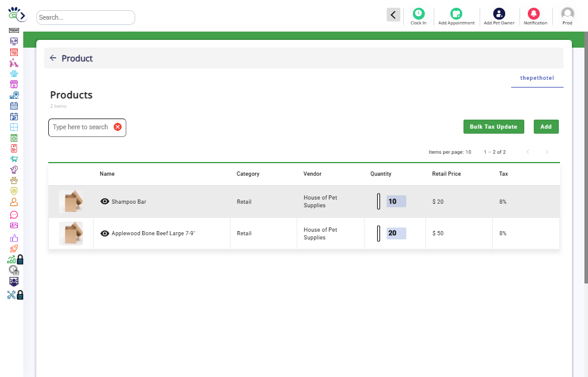Open Notification bell in top bar
Screen dimensions: 588x377
pyautogui.click(x=535, y=17)
